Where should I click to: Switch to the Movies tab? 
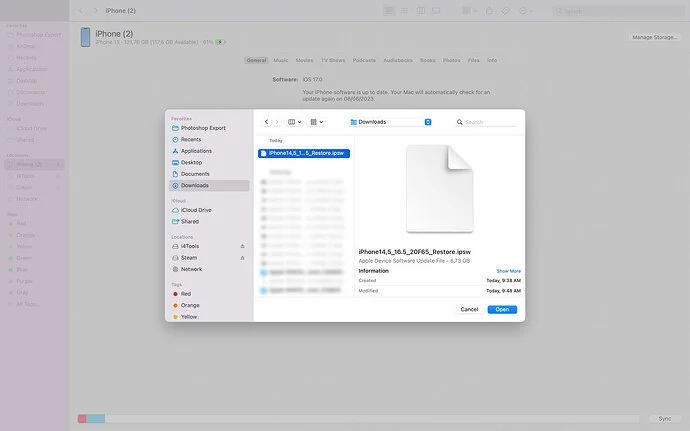click(x=305, y=60)
